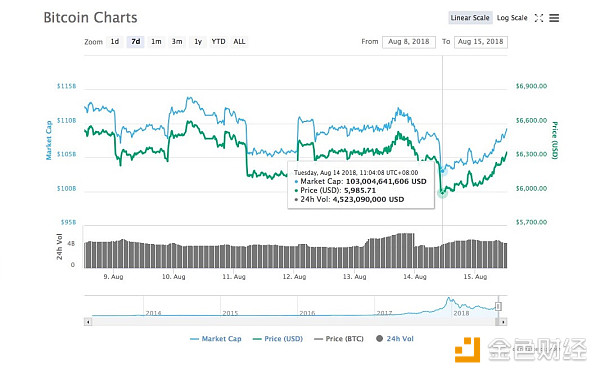This screenshot has height=375, width=600.
Task: Set zoom to YTD
Action: click(x=218, y=42)
